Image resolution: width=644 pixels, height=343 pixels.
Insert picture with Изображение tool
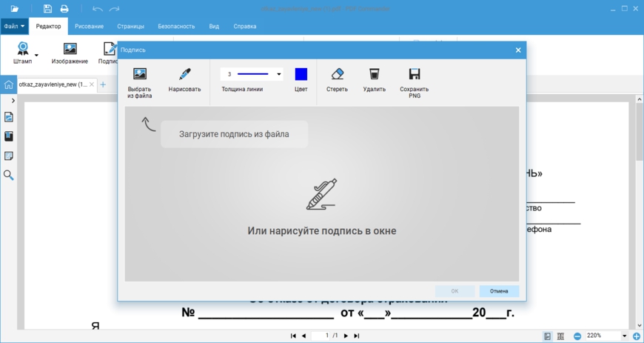coord(70,53)
